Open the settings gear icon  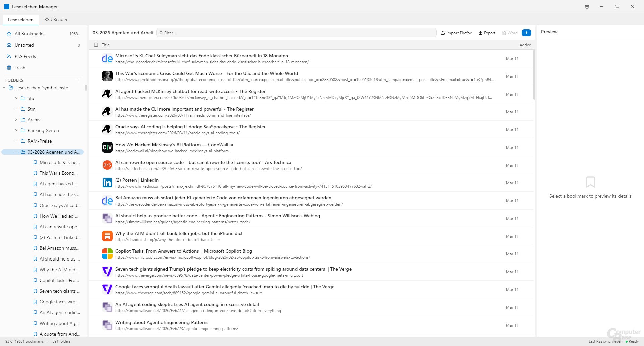[x=587, y=7]
